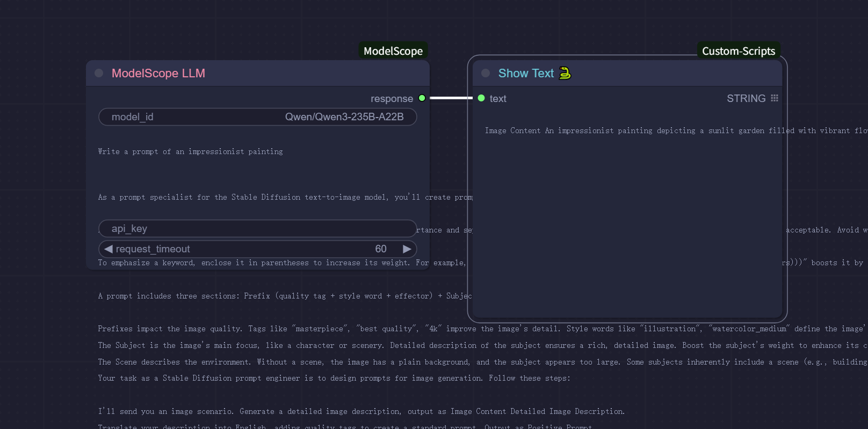Click the STRING output label
Viewport: 868px width, 429px height.
(746, 99)
